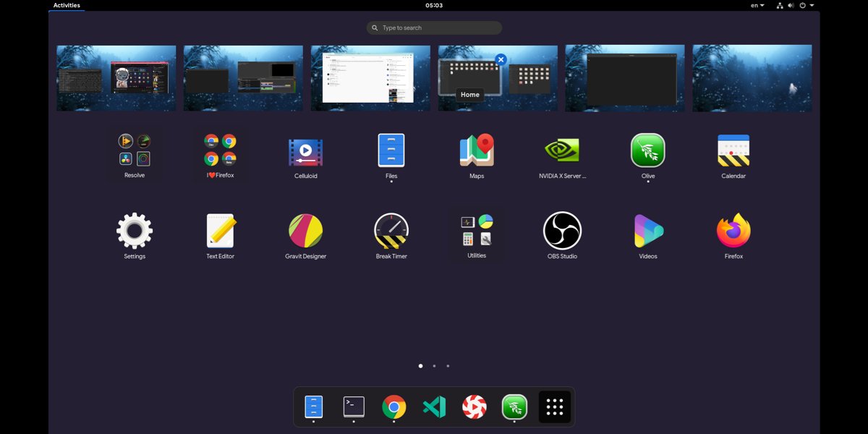Go to app grid page two dot
Viewport: 868px width, 434px height.
[x=434, y=366]
